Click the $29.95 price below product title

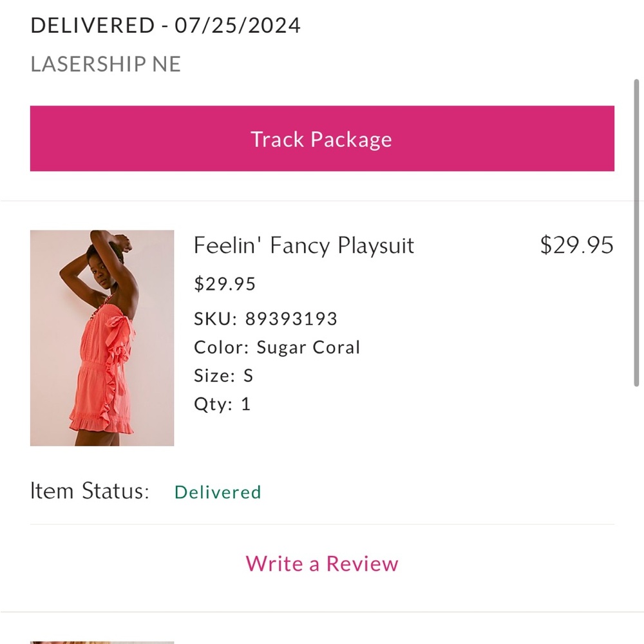224,283
